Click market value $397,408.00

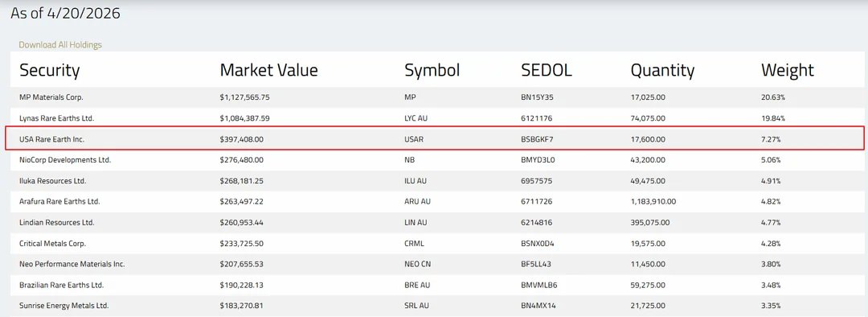[x=241, y=139]
